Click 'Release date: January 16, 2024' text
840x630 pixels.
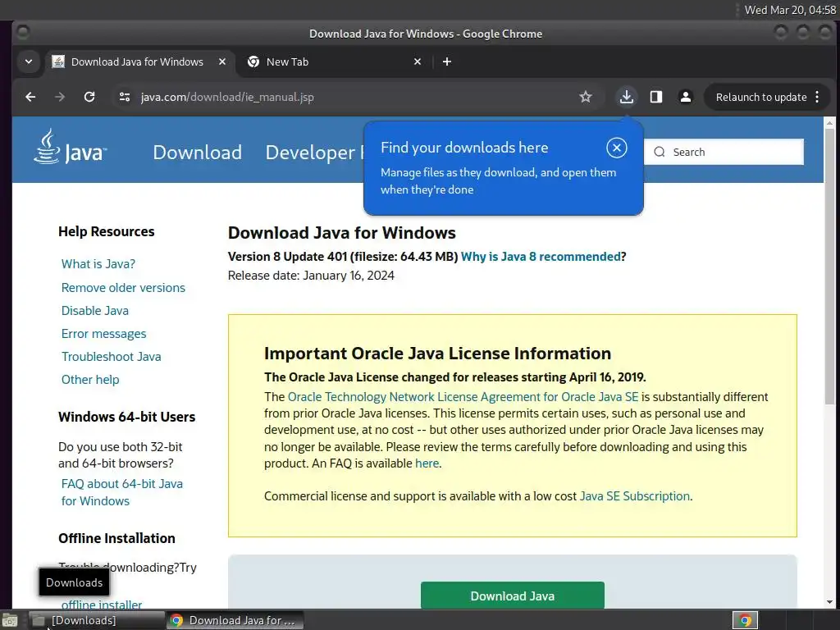[x=311, y=276]
